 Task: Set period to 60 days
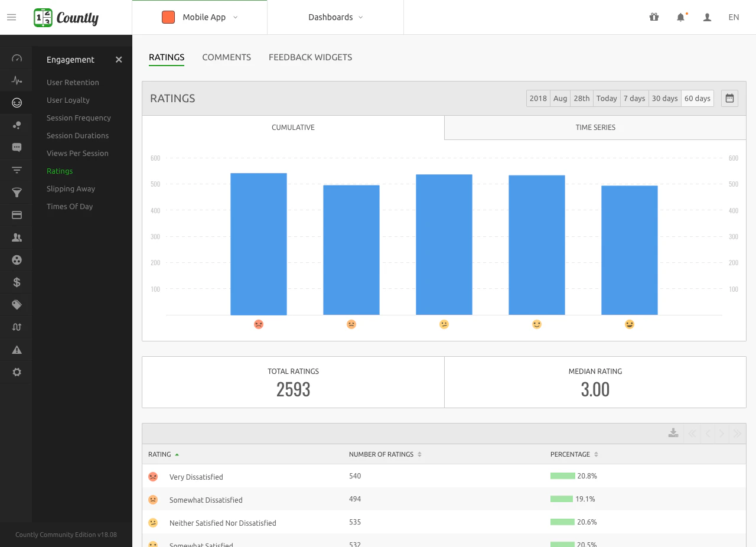coord(698,99)
